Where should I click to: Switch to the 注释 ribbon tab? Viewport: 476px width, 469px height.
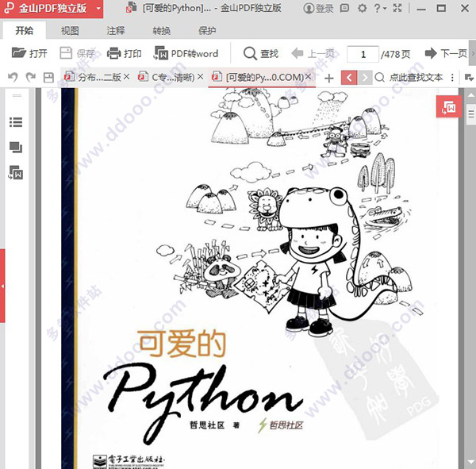(115, 30)
